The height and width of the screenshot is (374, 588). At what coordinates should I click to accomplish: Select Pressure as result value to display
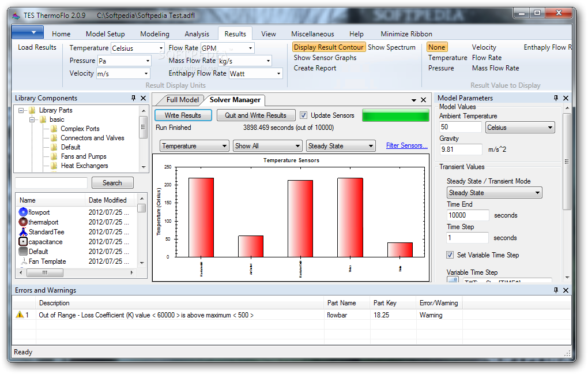pyautogui.click(x=441, y=68)
